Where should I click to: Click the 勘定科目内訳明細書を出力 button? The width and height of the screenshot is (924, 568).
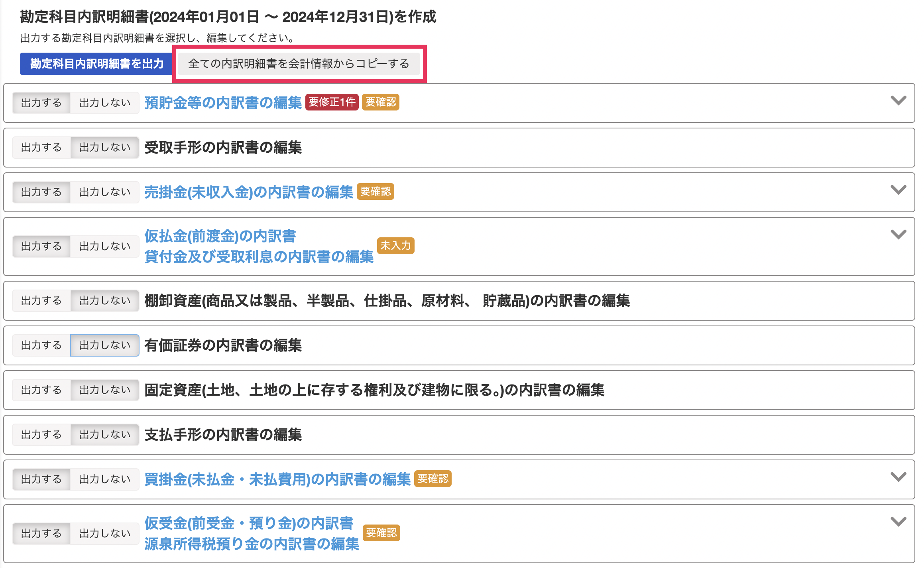point(96,64)
